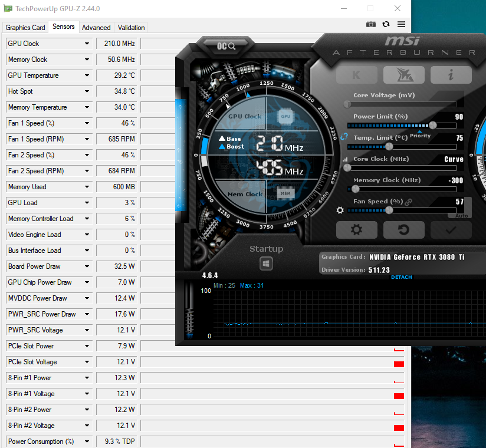
Task: Expand the Memory Temperature sensor dropdown
Action: point(87,107)
